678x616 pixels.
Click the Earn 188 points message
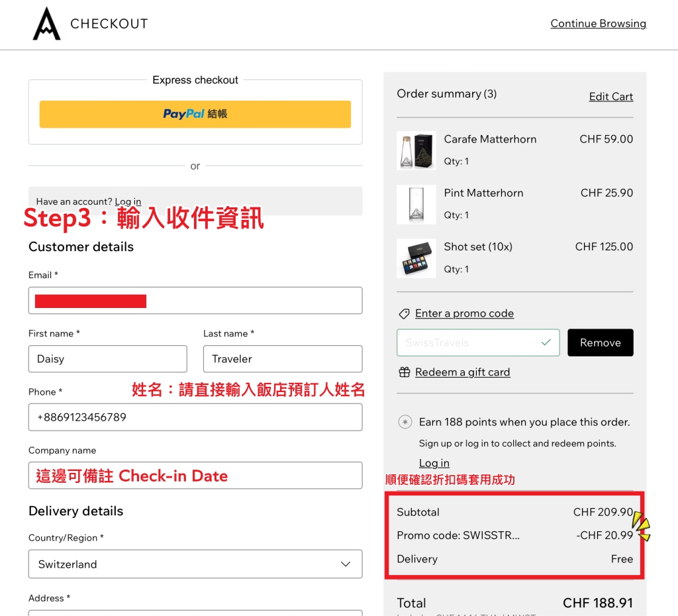click(x=524, y=422)
